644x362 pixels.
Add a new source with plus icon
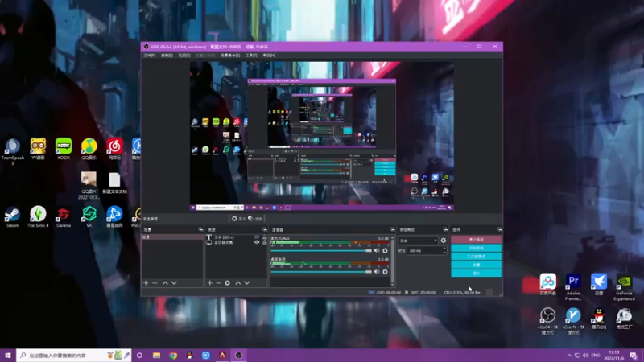pos(210,283)
